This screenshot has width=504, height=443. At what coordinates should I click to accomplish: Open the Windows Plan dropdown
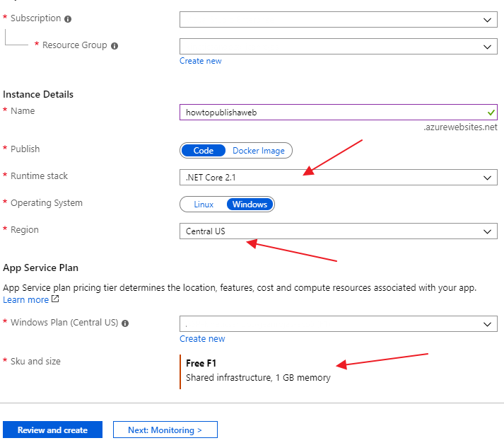click(339, 323)
